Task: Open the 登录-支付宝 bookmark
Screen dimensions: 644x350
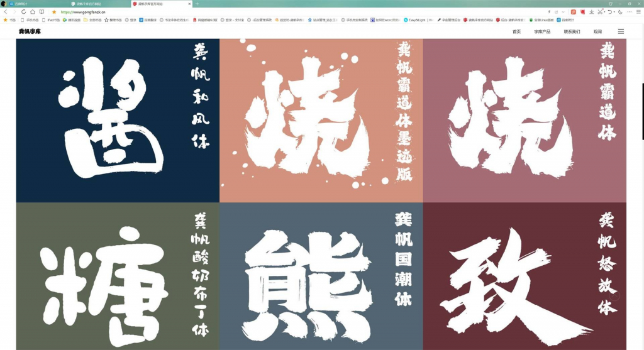Action: pos(233,19)
